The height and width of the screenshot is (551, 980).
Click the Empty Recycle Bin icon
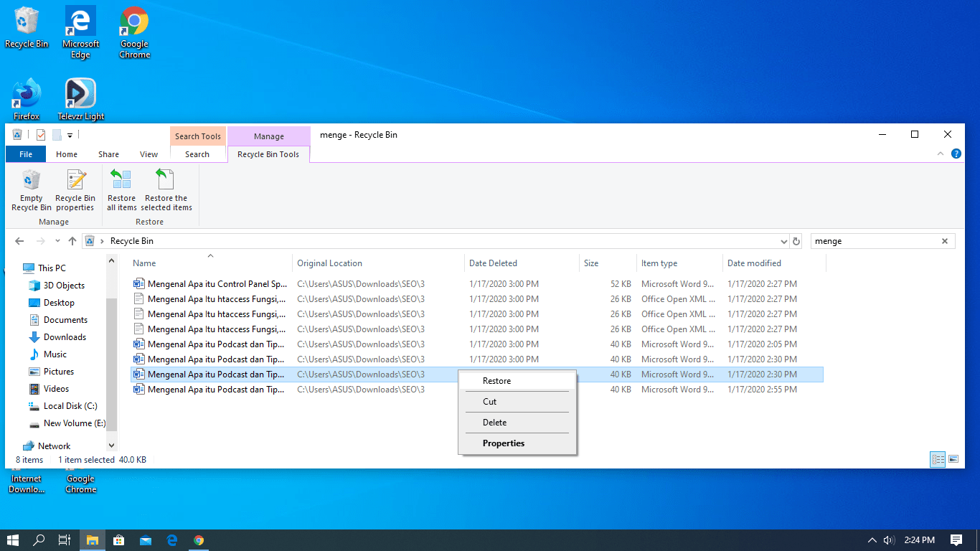pos(31,190)
